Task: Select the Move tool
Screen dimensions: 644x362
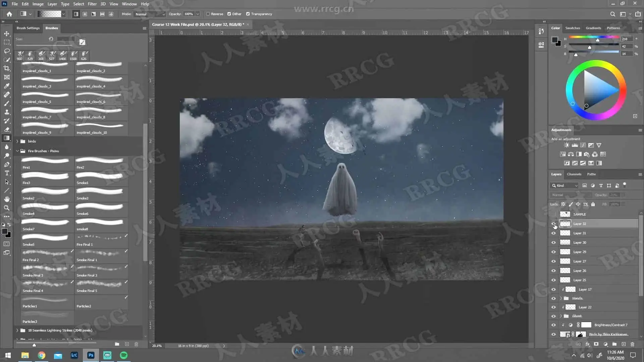Action: coord(7,34)
